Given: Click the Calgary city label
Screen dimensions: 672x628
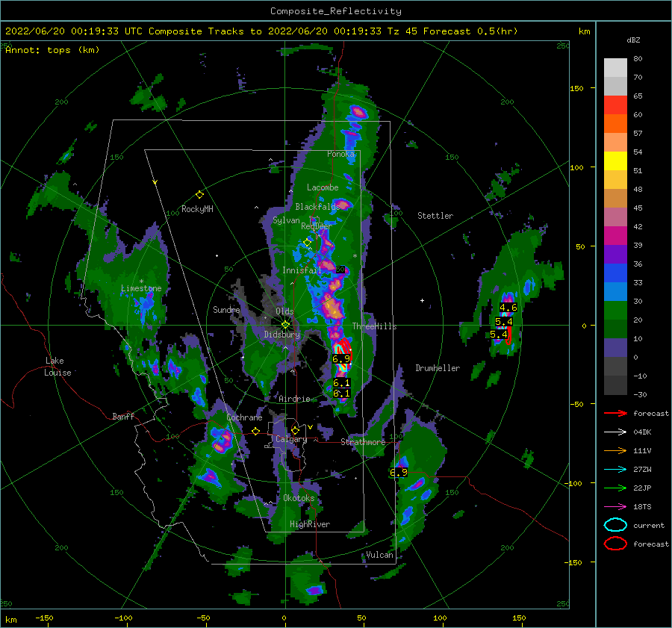Looking at the screenshot, I should point(291,439).
